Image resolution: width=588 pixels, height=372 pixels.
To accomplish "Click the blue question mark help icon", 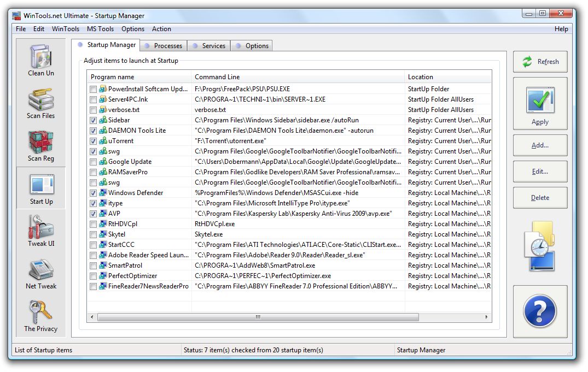I will (540, 311).
